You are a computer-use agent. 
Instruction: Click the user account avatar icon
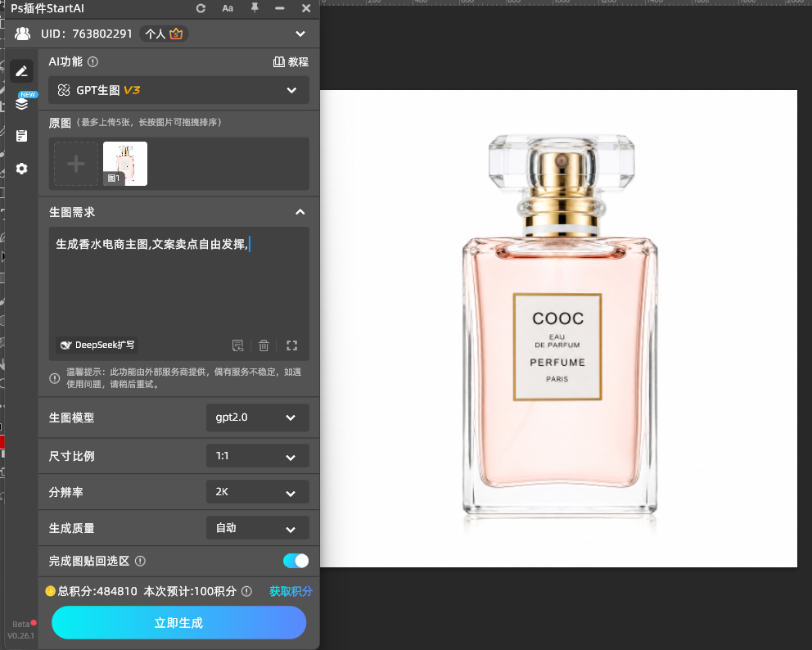(x=22, y=34)
